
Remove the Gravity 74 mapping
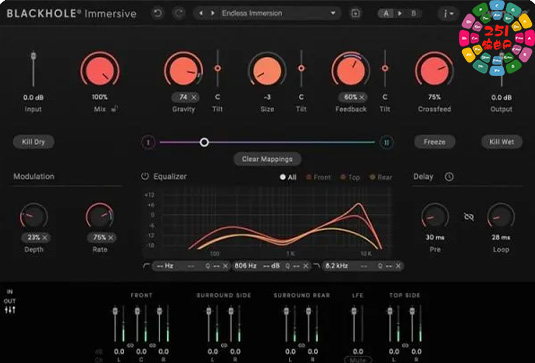[194, 98]
